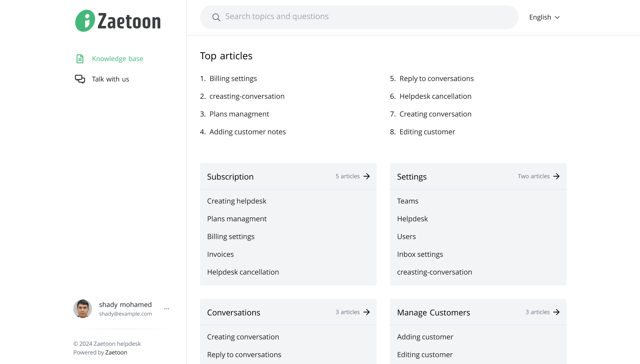Click the Settings category arrow icon
This screenshot has width=640, height=364.
click(556, 176)
